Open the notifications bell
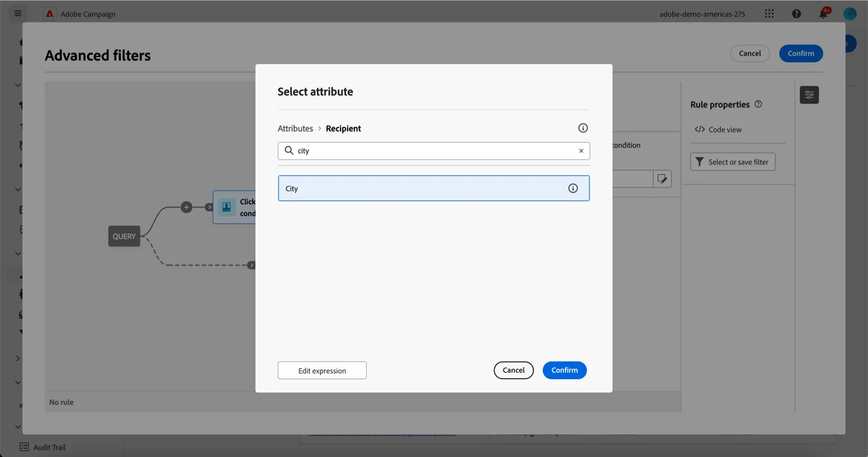The width and height of the screenshot is (868, 457). [x=823, y=14]
